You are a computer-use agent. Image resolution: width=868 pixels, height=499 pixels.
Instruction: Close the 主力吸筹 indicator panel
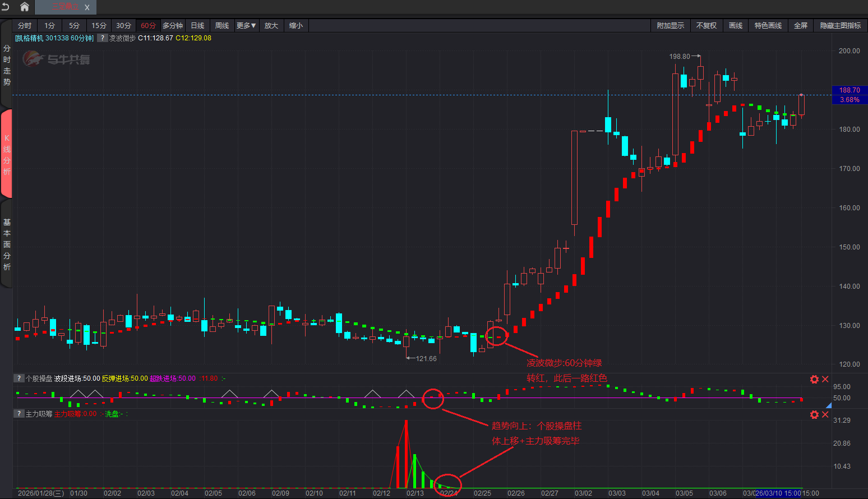click(825, 415)
